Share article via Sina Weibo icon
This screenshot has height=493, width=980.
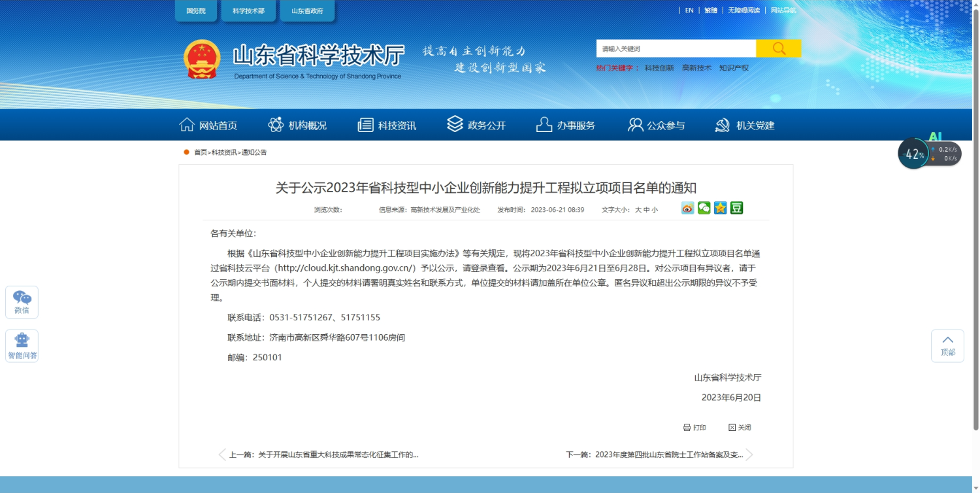687,209
